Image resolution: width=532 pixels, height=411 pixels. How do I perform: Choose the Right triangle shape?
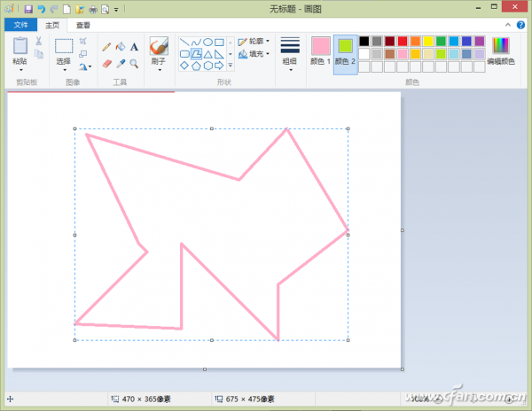tap(219, 54)
